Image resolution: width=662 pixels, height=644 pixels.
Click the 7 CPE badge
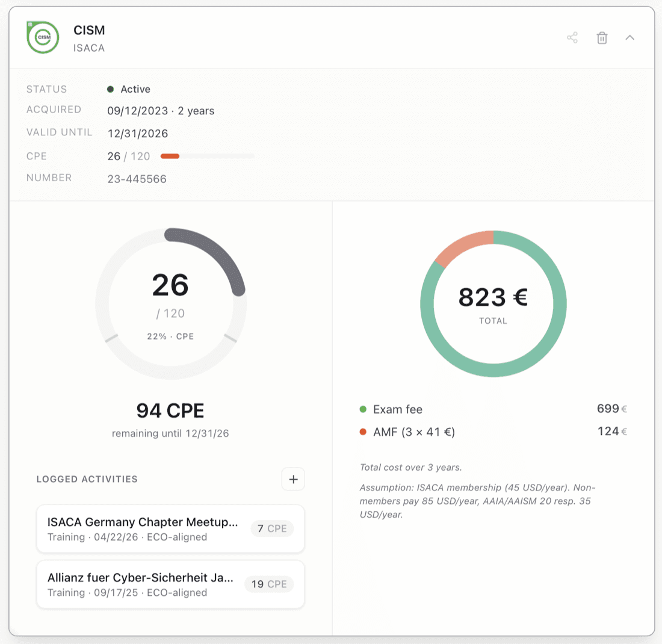tap(272, 528)
